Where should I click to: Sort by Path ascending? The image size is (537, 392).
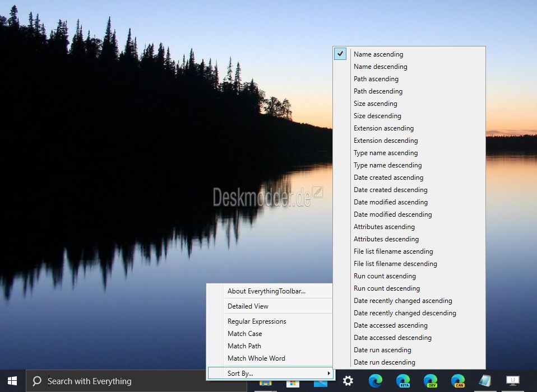click(409, 78)
